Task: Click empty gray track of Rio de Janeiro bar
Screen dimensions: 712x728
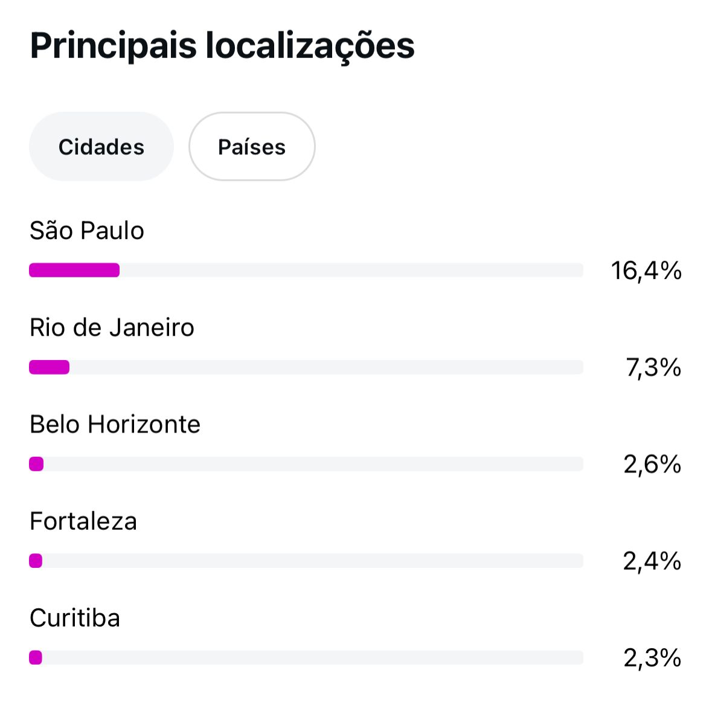Action: point(326,367)
